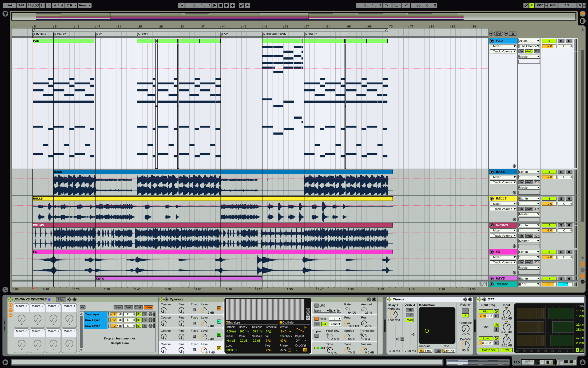Open the quantization None dropdown
Viewport: 588px width, 368px height.
pyautogui.click(x=85, y=5)
